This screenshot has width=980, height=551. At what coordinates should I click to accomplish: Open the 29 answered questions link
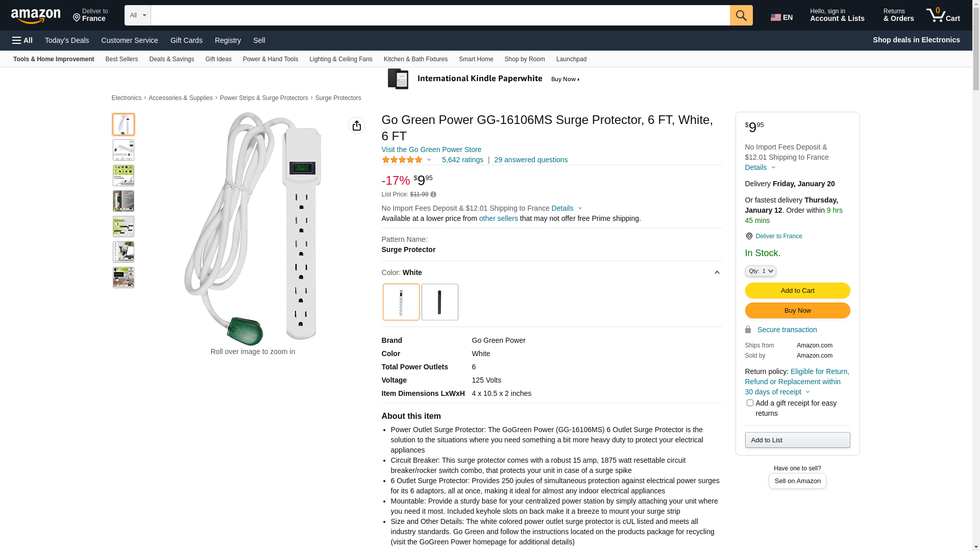pos(530,160)
